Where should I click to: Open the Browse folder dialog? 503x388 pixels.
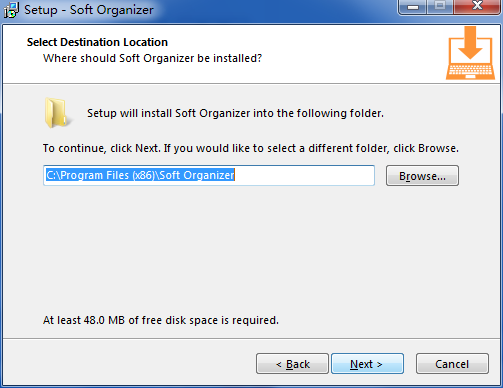[422, 176]
